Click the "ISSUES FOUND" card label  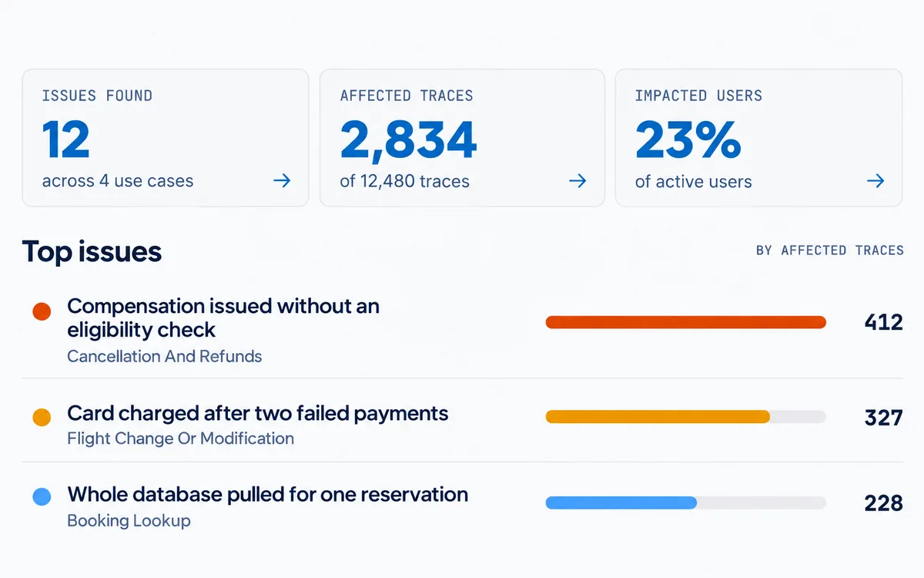click(x=97, y=96)
